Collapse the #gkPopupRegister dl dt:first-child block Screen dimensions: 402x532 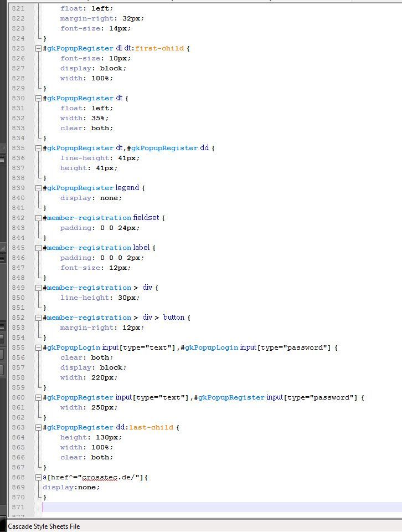pos(38,49)
